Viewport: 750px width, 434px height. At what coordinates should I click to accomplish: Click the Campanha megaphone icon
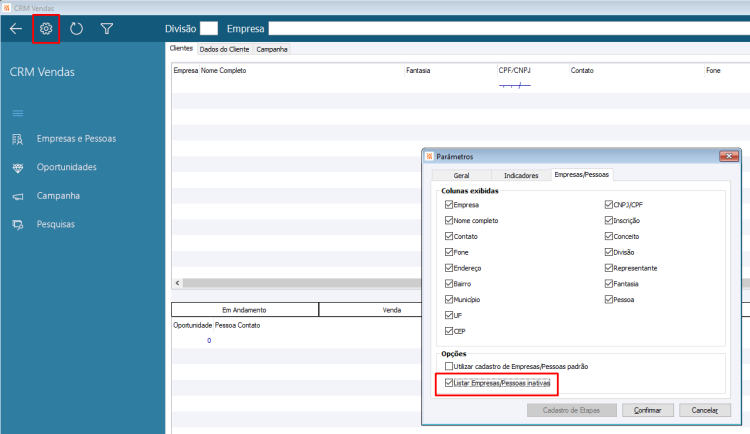[x=18, y=196]
